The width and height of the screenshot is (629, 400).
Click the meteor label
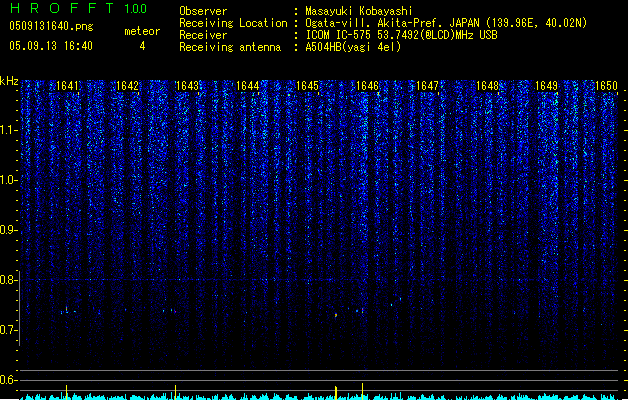pyautogui.click(x=142, y=31)
